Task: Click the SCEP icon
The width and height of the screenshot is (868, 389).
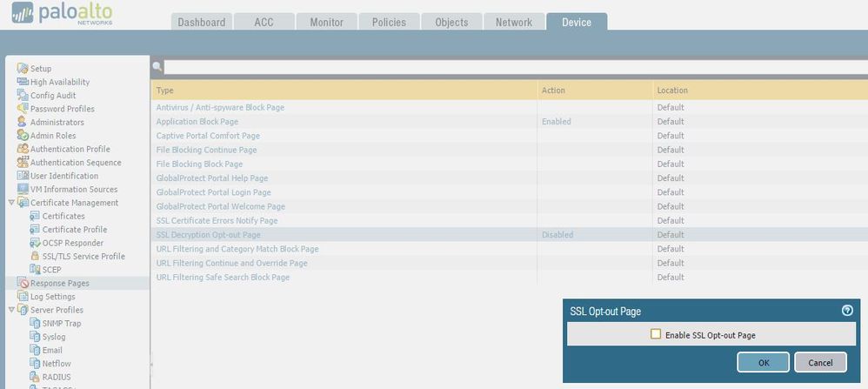Action: (x=34, y=269)
